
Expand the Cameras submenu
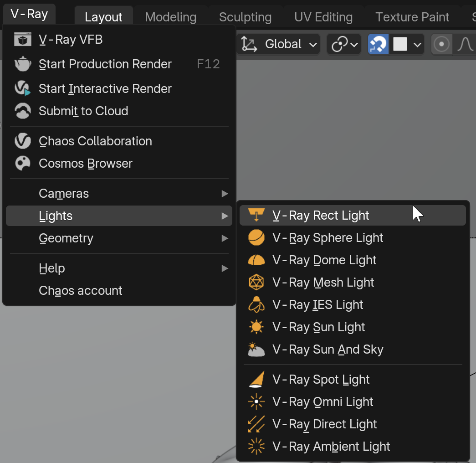(119, 194)
